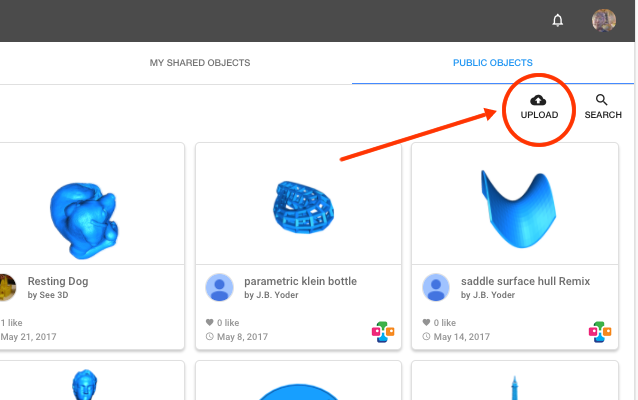This screenshot has height=400, width=638.
Task: Click the 'May 8, 2017' date
Action: (x=242, y=337)
